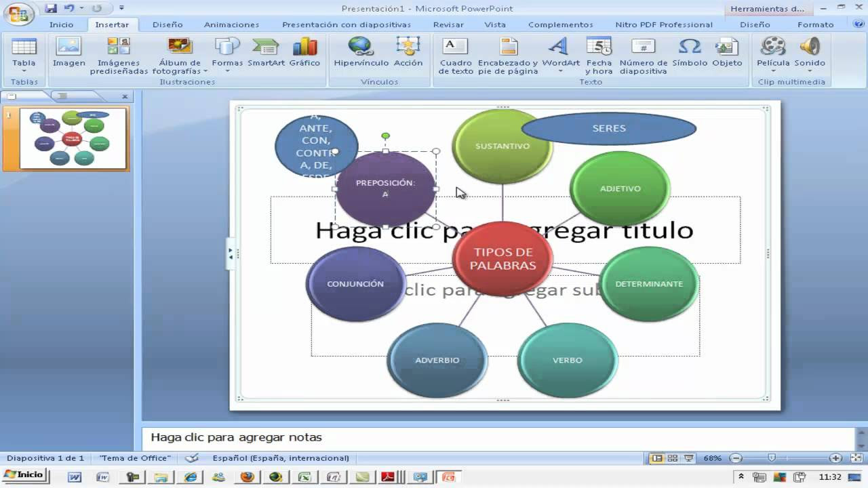Switch to Normal view
Screen dimensions: 868x488
(656, 458)
